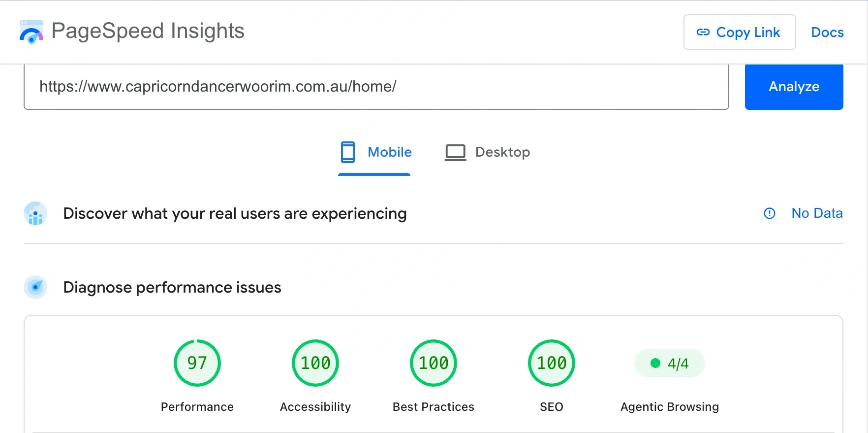868x433 pixels.
Task: Click the Performance label text
Action: coord(197,407)
